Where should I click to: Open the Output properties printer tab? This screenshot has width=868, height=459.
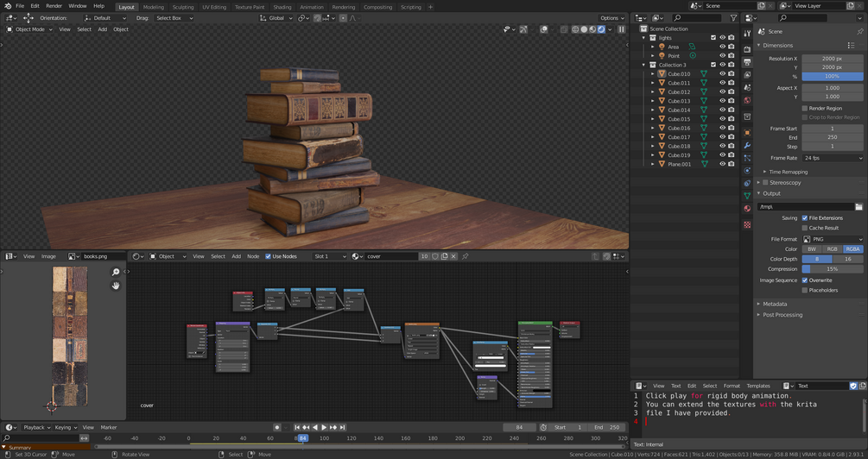pos(747,62)
